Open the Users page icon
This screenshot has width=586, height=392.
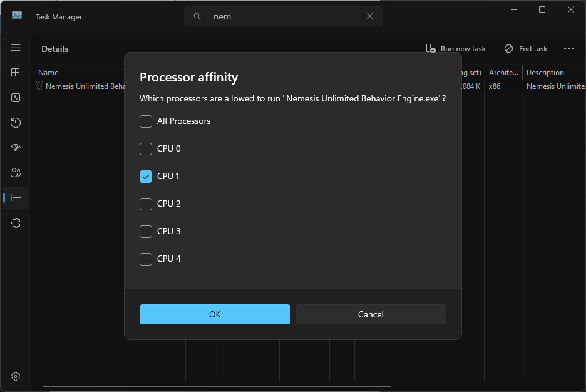[16, 173]
